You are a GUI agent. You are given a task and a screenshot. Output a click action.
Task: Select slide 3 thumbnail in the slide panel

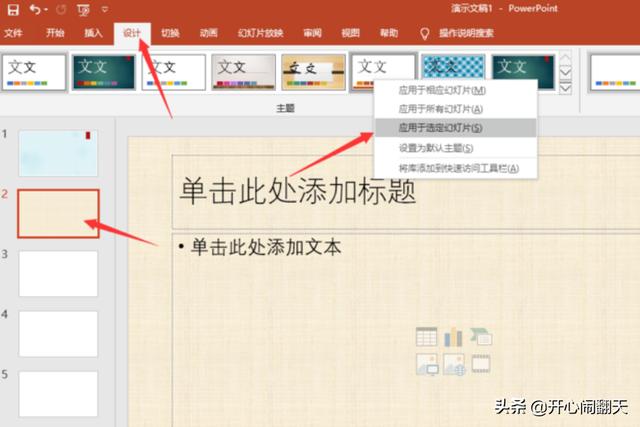[58, 273]
